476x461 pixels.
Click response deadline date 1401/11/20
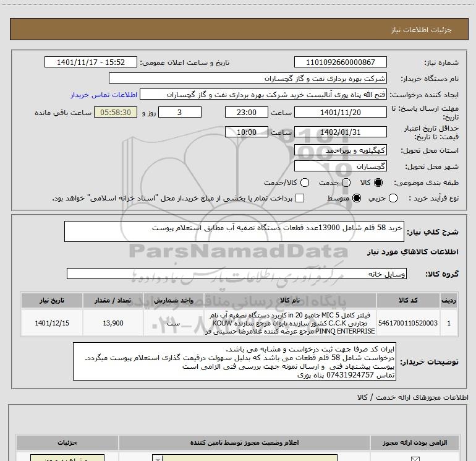click(340, 112)
